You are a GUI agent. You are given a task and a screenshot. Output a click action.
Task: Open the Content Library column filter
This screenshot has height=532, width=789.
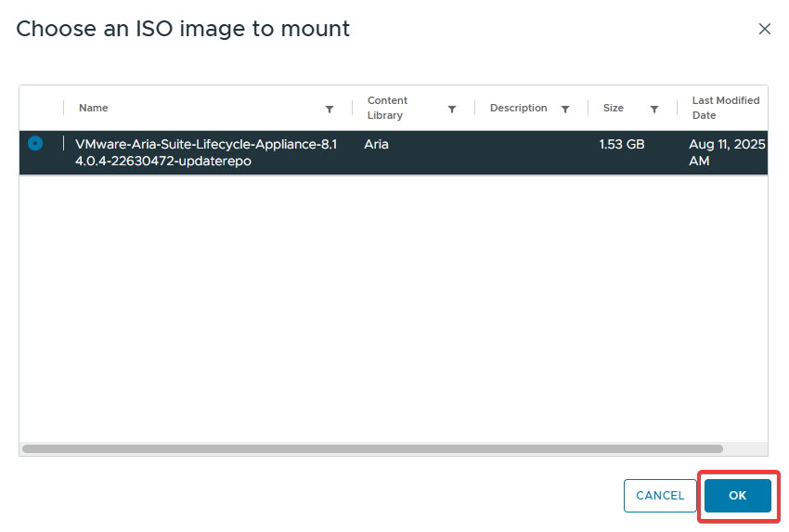pos(452,110)
